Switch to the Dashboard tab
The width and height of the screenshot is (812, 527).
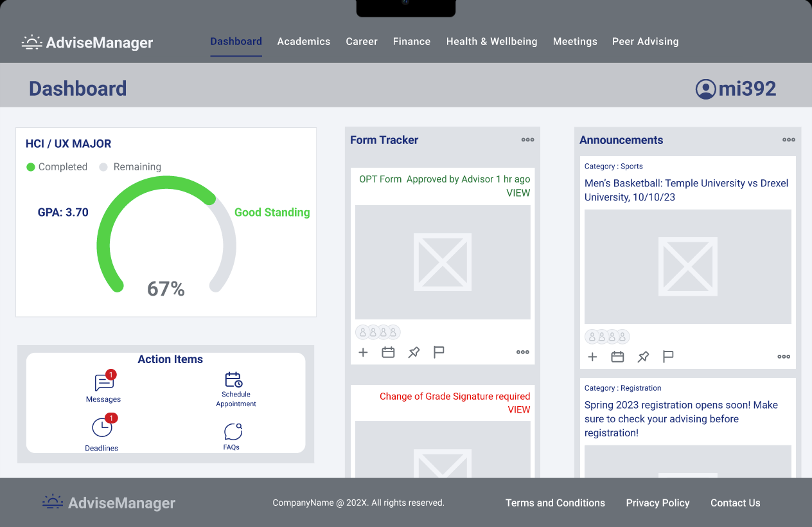tap(236, 42)
